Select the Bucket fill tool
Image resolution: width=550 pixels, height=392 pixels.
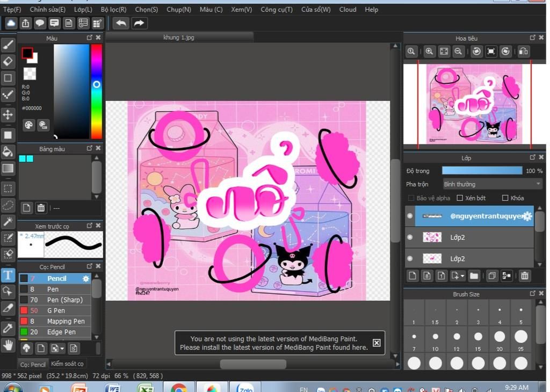tap(8, 152)
